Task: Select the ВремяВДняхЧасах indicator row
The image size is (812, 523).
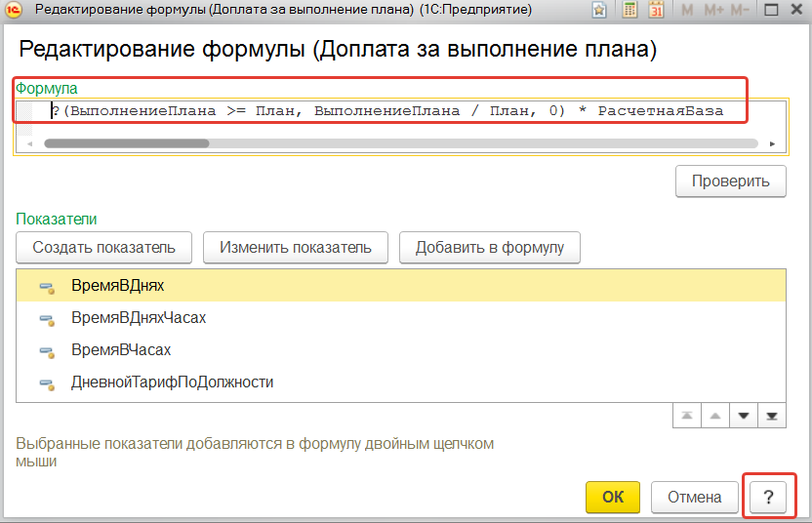Action: coord(401,317)
